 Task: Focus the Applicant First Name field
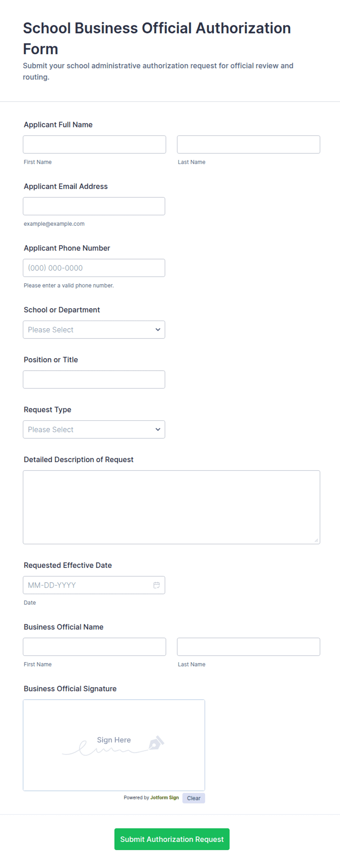pos(94,145)
